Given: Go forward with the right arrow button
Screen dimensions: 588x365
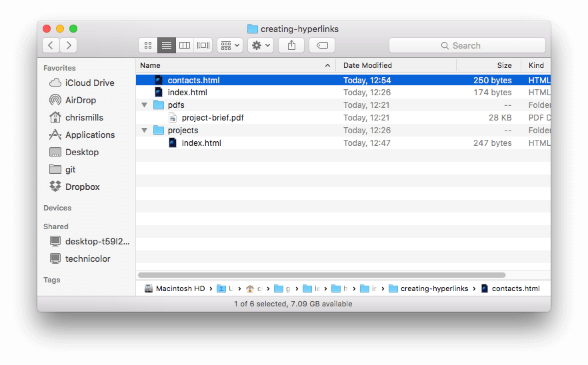Looking at the screenshot, I should click(68, 45).
